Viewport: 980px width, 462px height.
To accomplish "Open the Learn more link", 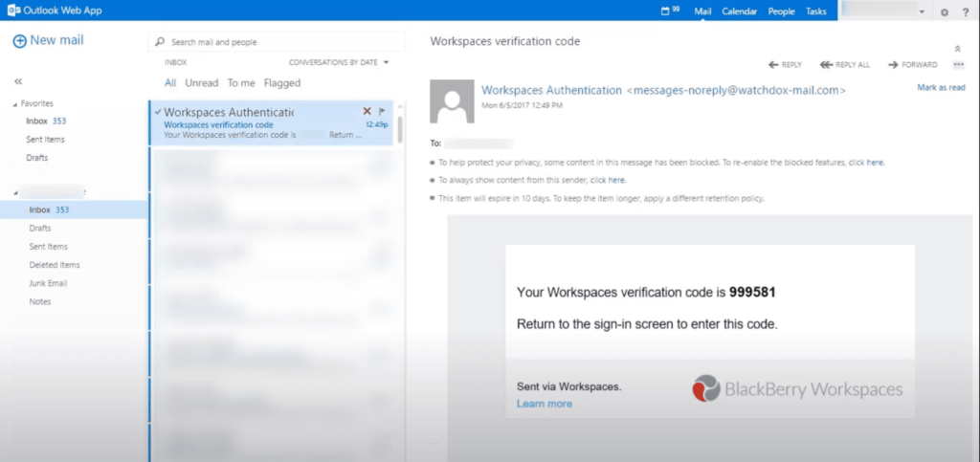I will click(x=545, y=404).
